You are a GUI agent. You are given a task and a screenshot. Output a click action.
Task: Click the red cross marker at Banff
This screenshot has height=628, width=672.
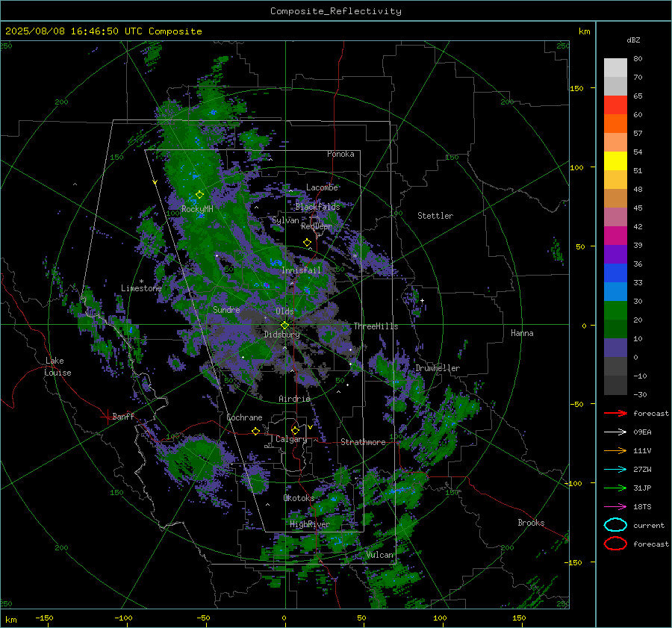[107, 417]
